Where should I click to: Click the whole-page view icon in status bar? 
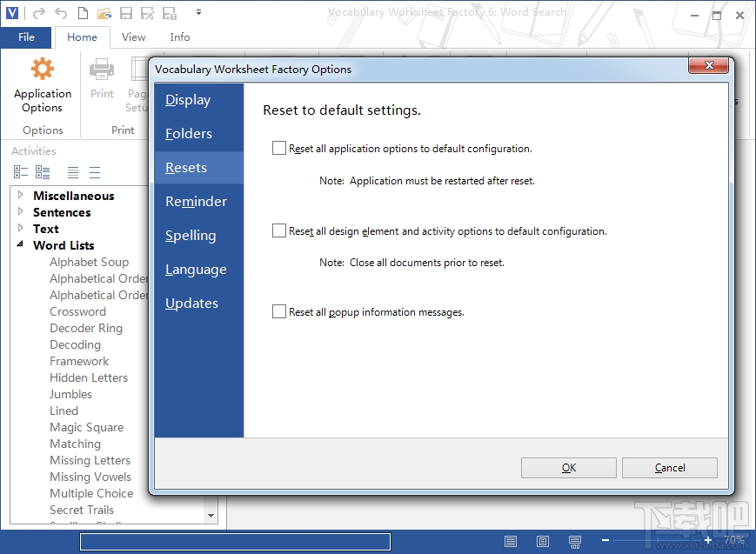coord(543,542)
